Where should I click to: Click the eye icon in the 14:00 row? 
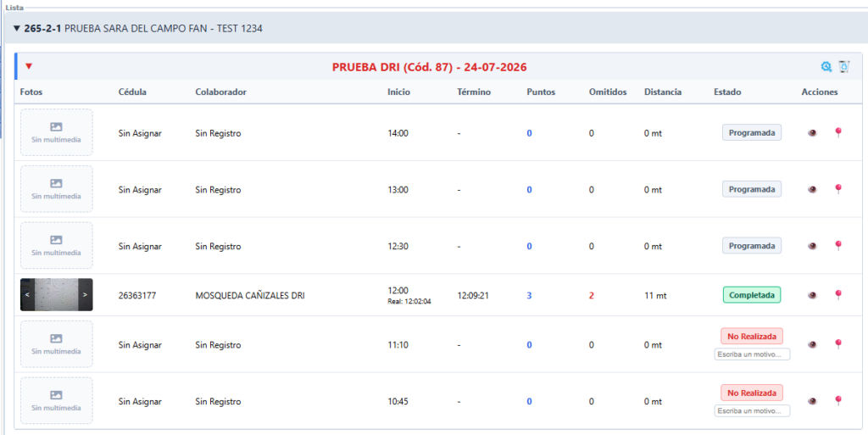coord(812,133)
